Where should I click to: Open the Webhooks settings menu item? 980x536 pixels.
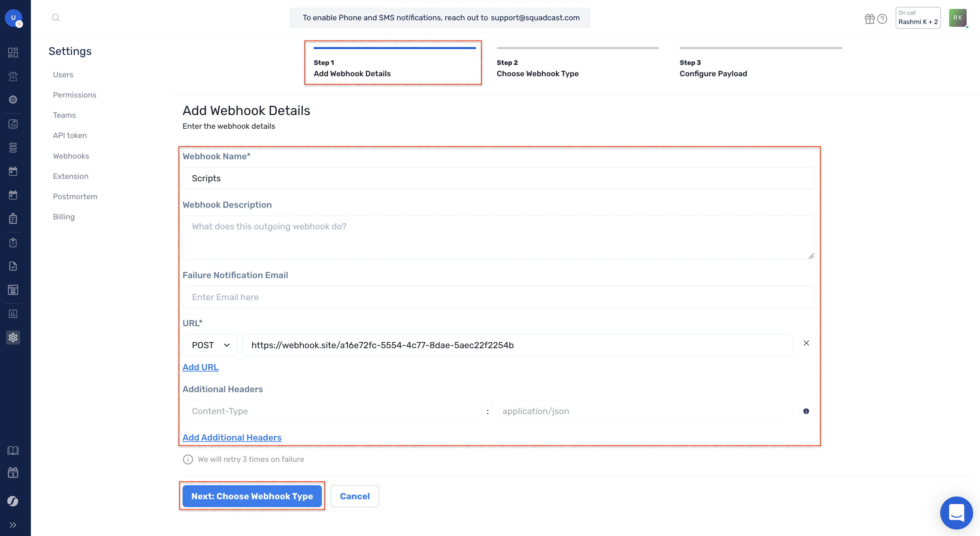click(x=71, y=156)
